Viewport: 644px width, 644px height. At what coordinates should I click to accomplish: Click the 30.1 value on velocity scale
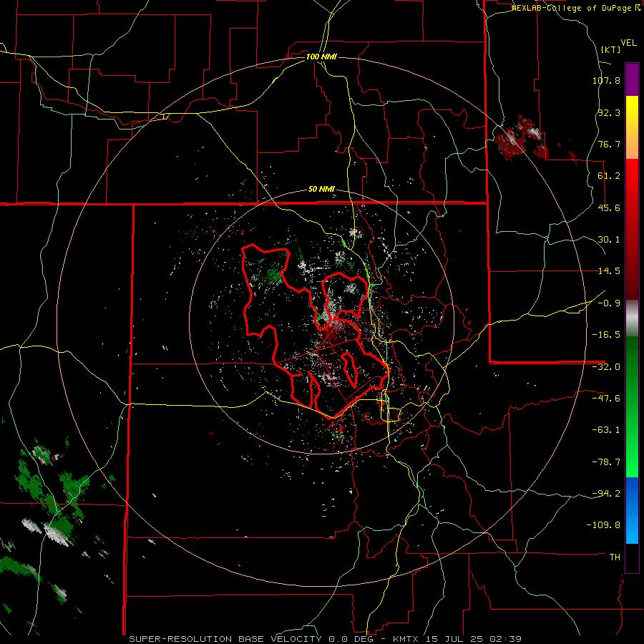point(609,240)
